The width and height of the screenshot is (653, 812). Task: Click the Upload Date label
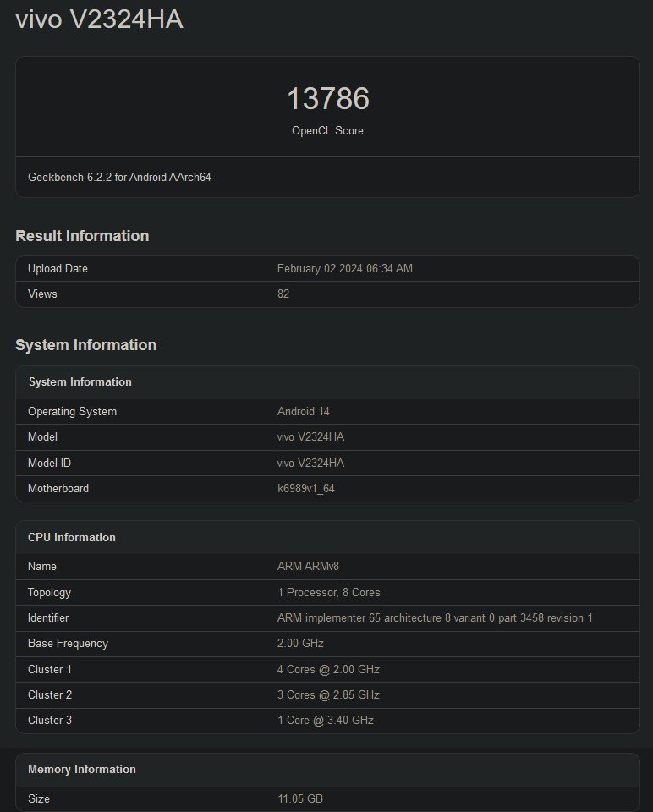58,268
